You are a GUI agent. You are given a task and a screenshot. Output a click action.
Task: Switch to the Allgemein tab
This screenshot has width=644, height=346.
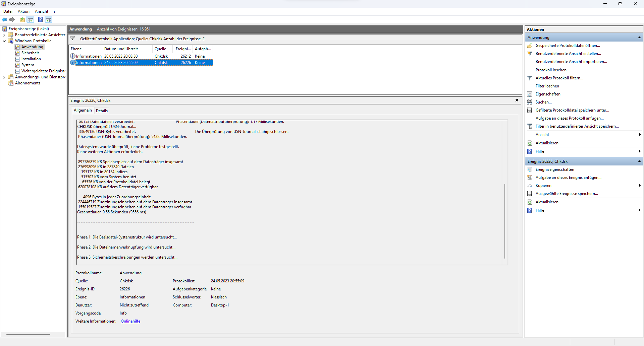(x=83, y=110)
